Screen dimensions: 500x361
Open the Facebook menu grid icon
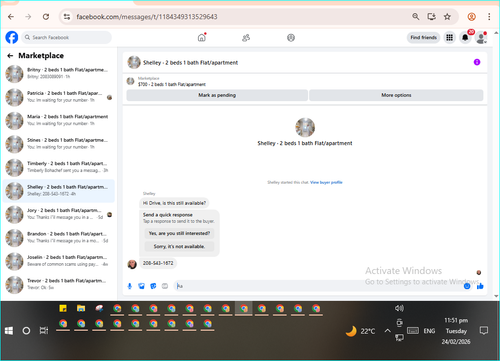(449, 38)
